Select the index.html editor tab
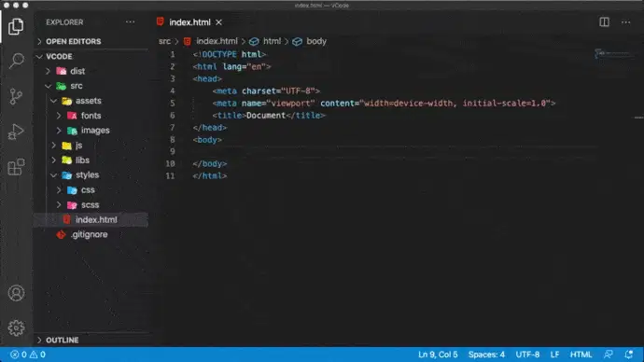The height and width of the screenshot is (362, 644). click(x=189, y=22)
